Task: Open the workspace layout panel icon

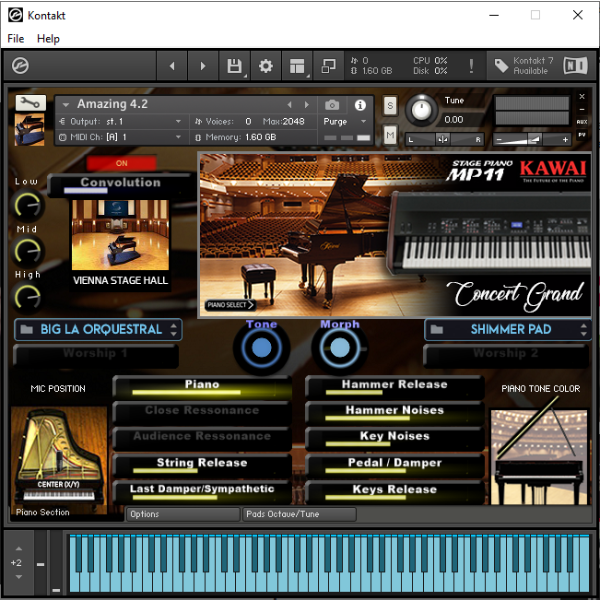Action: click(x=297, y=66)
